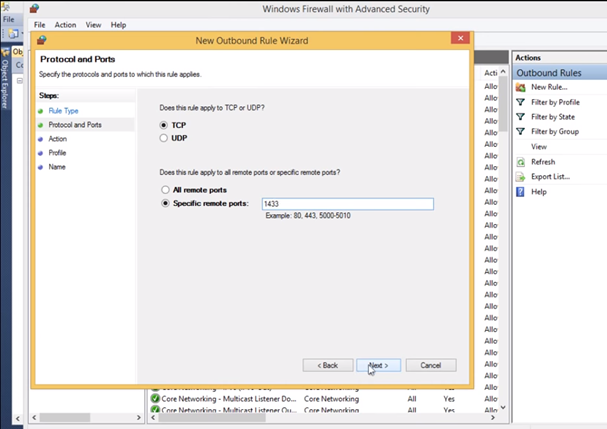Select the Profile step in Steps list
The height and width of the screenshot is (429, 607).
point(57,153)
